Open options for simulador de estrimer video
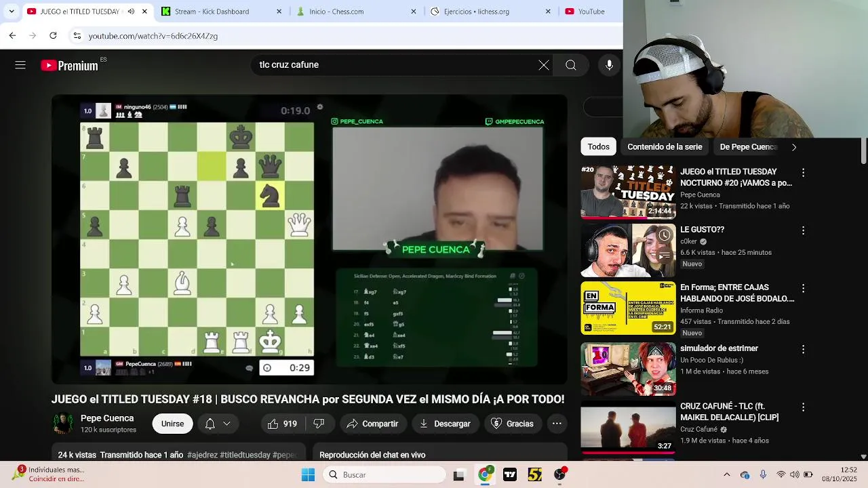The width and height of the screenshot is (868, 488). (x=803, y=350)
